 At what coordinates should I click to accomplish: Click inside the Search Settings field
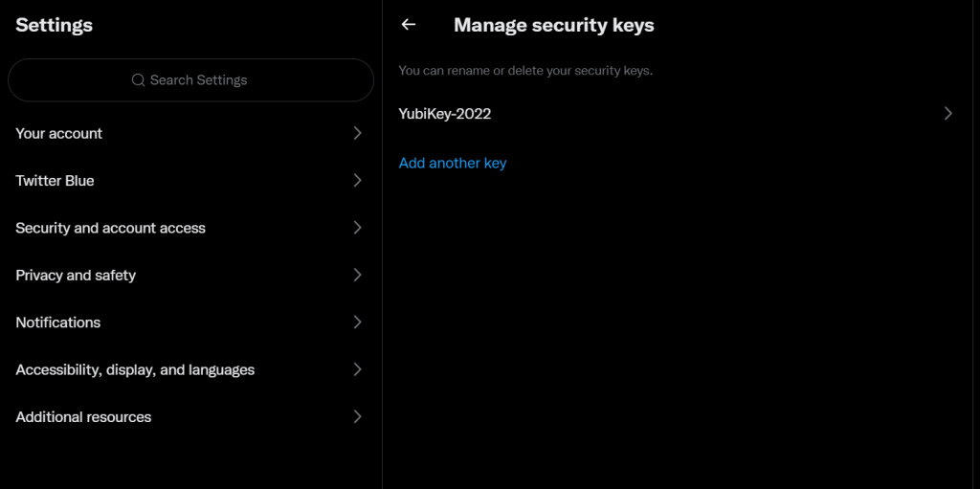tap(190, 80)
